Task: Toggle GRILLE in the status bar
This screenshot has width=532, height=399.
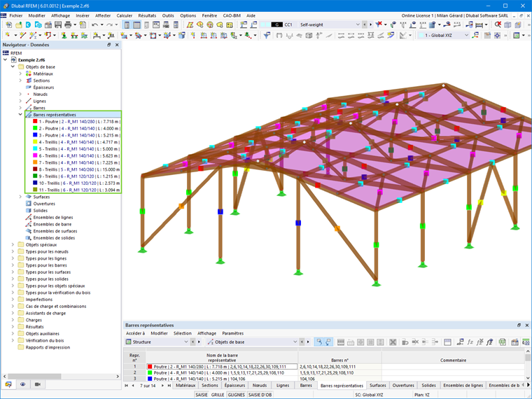Action: [218, 395]
